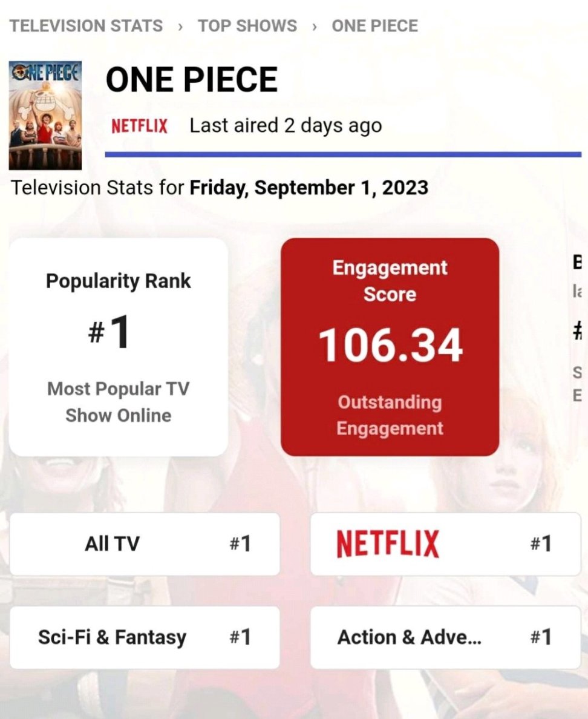Click the second breadcrumb chevron separator

click(315, 27)
